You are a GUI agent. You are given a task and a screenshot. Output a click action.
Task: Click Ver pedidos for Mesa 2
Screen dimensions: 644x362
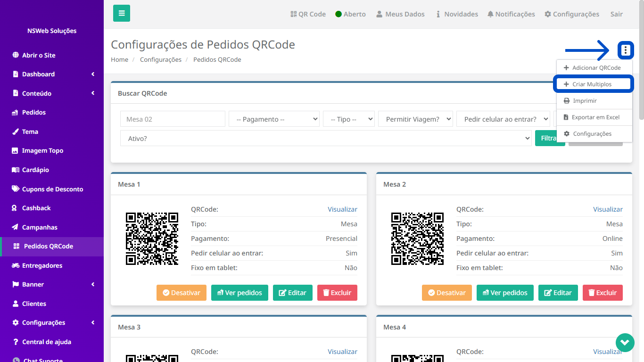click(505, 293)
